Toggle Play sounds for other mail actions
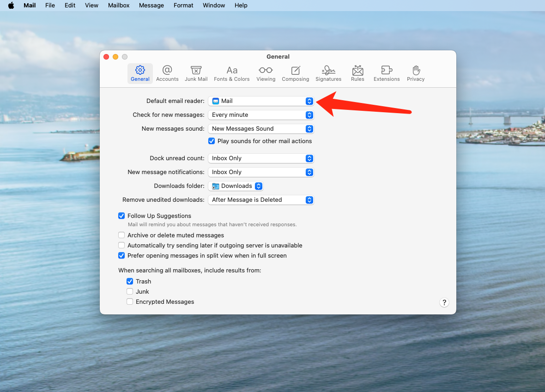This screenshot has height=392, width=545. (212, 141)
